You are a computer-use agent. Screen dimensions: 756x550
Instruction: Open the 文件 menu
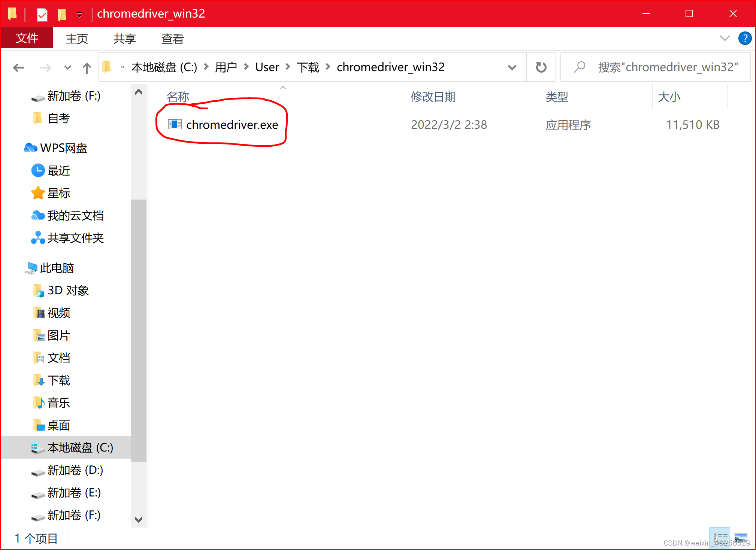(27, 38)
